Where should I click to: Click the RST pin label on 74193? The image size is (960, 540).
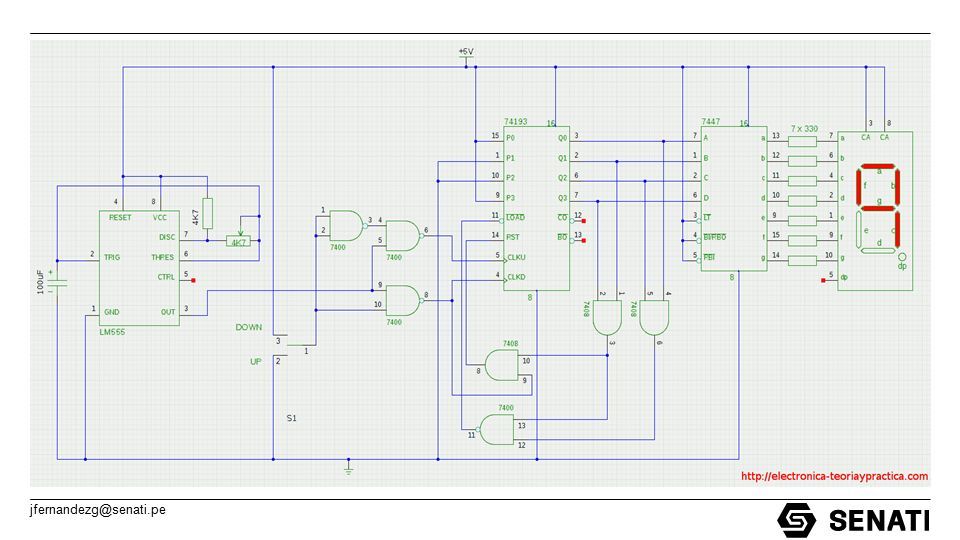[513, 237]
